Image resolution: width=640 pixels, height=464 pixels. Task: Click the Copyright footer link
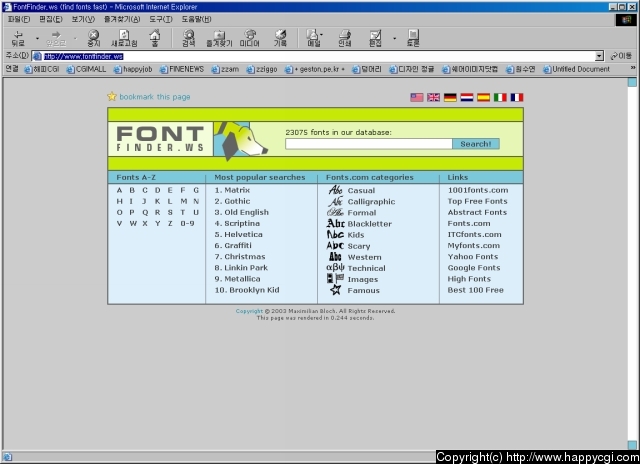[249, 311]
